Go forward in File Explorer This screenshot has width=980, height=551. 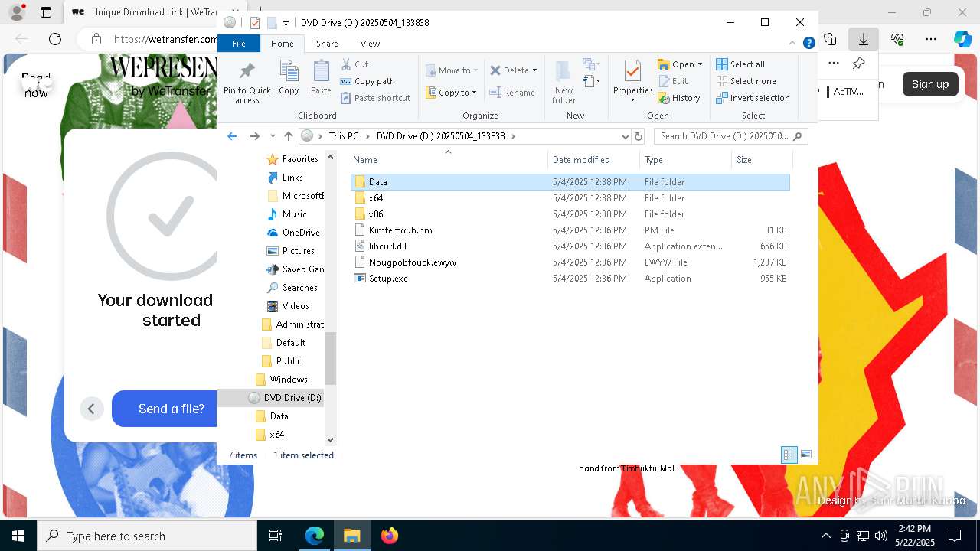coord(255,136)
